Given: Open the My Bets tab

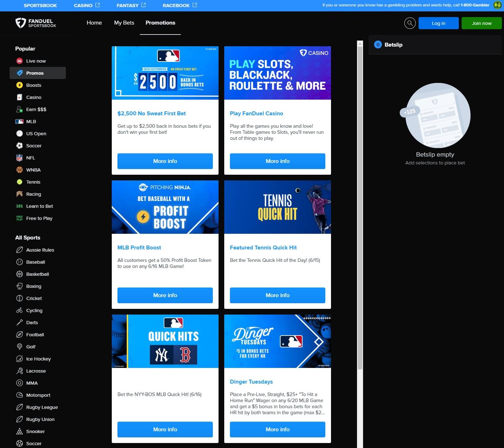Looking at the screenshot, I should 124,23.
